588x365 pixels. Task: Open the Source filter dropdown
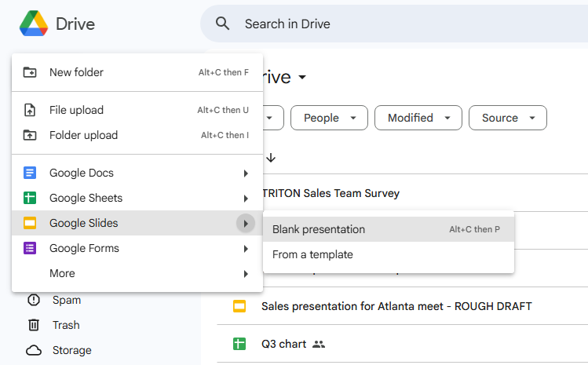tap(508, 118)
